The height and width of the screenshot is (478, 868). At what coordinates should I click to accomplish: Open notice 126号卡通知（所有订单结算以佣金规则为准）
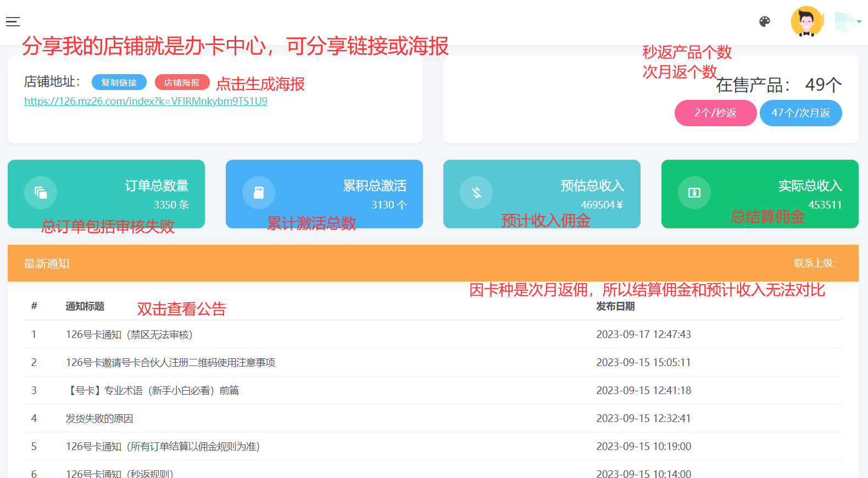click(x=163, y=447)
